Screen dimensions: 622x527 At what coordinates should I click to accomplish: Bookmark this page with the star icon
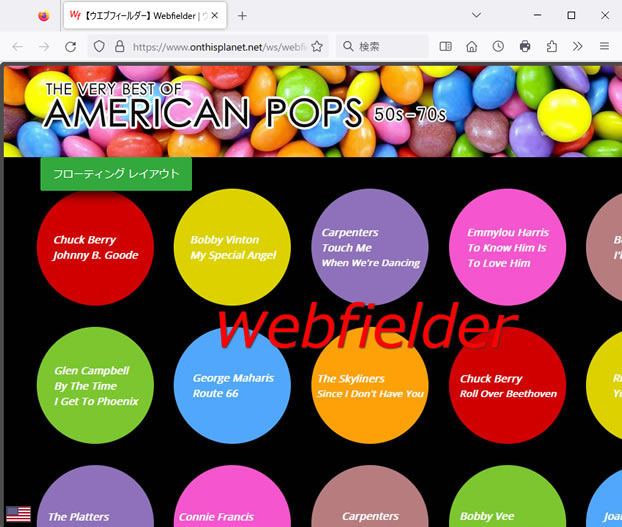click(317, 47)
